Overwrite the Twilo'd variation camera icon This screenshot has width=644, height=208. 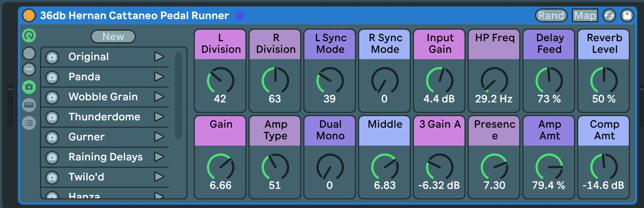pyautogui.click(x=52, y=177)
